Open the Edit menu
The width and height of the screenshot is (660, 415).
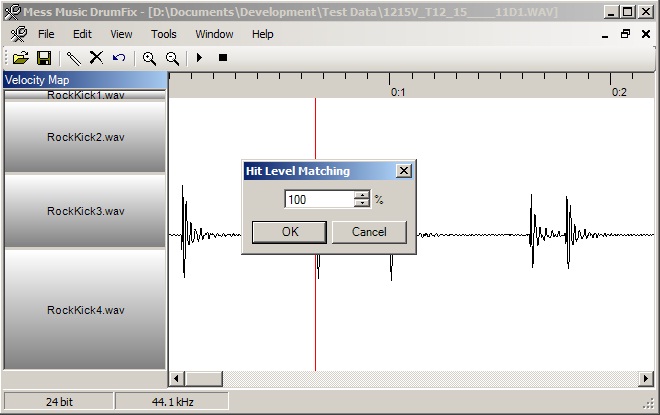[82, 34]
